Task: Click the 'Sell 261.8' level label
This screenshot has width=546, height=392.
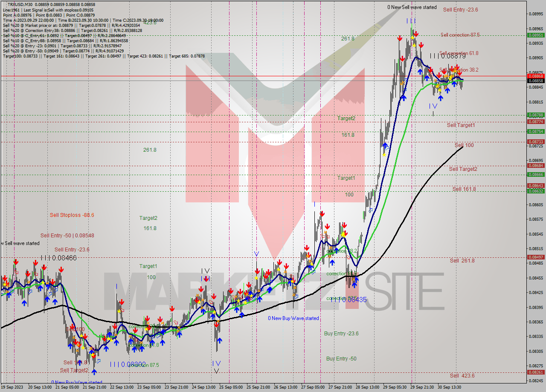Action: [x=462, y=261]
